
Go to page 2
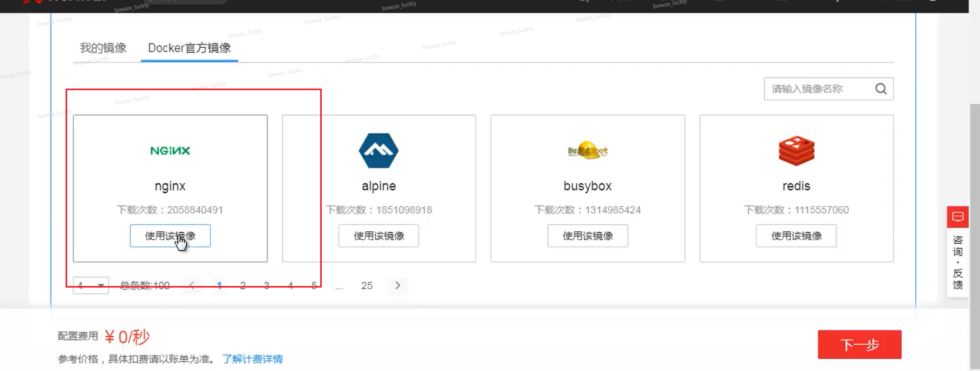243,285
